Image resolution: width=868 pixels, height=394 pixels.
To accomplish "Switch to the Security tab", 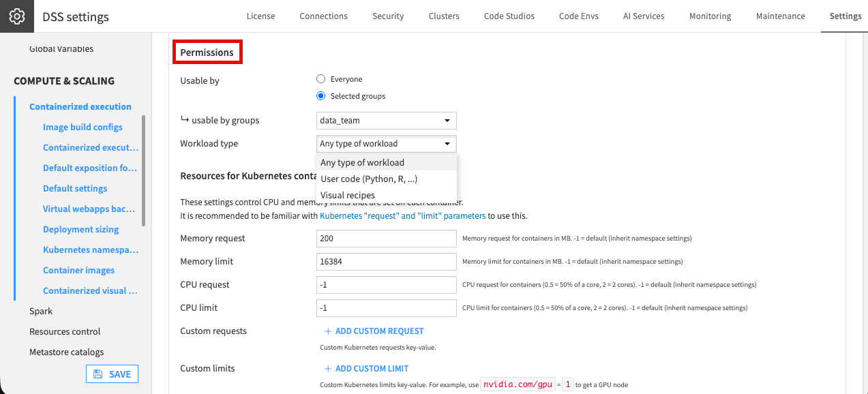I will click(x=388, y=16).
